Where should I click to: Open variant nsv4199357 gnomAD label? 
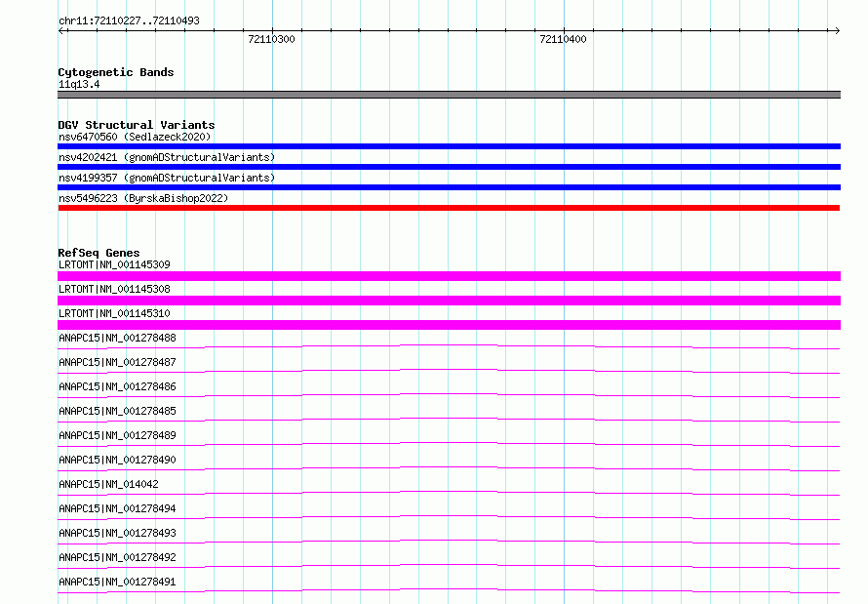click(167, 178)
